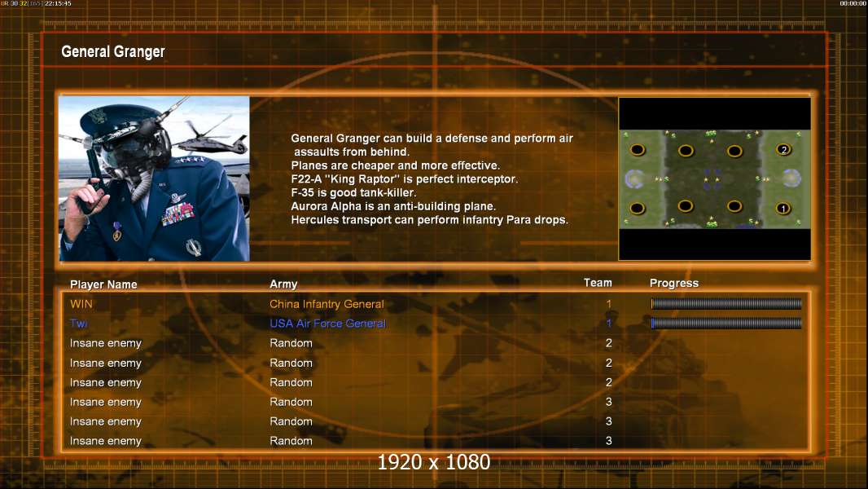Click the line about Hercules transport Para drops
This screenshot has height=489, width=868.
point(430,220)
